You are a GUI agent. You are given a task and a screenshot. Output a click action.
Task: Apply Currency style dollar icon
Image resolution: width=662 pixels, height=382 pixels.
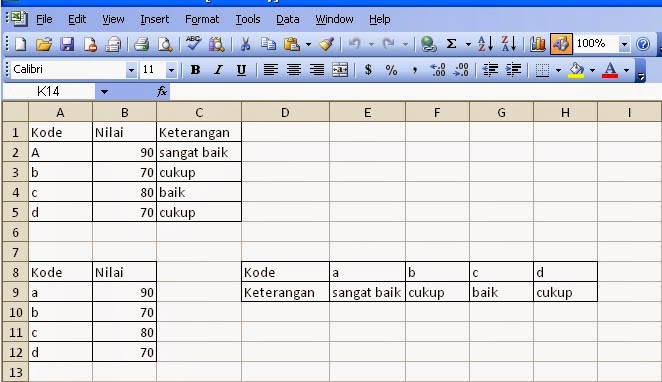[x=368, y=70]
